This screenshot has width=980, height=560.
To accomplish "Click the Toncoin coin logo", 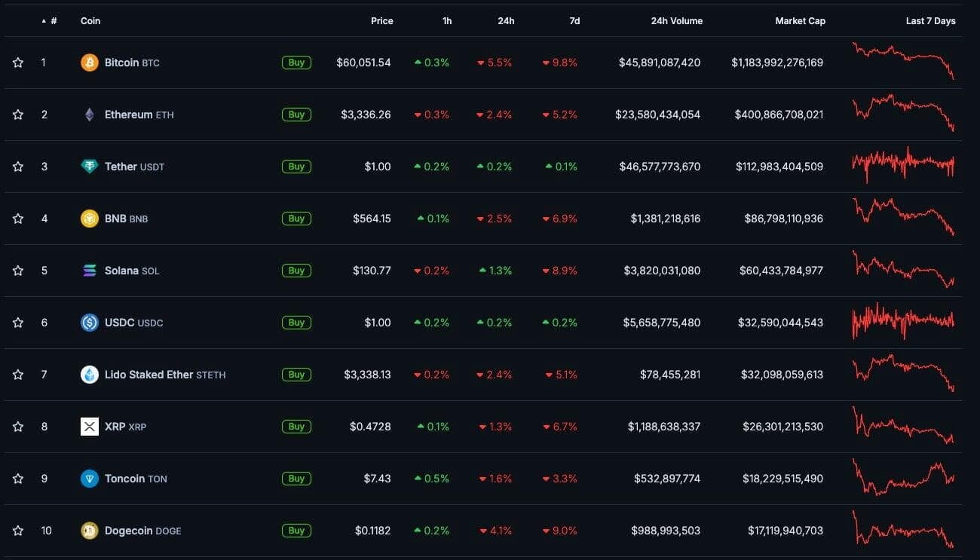I will click(90, 479).
